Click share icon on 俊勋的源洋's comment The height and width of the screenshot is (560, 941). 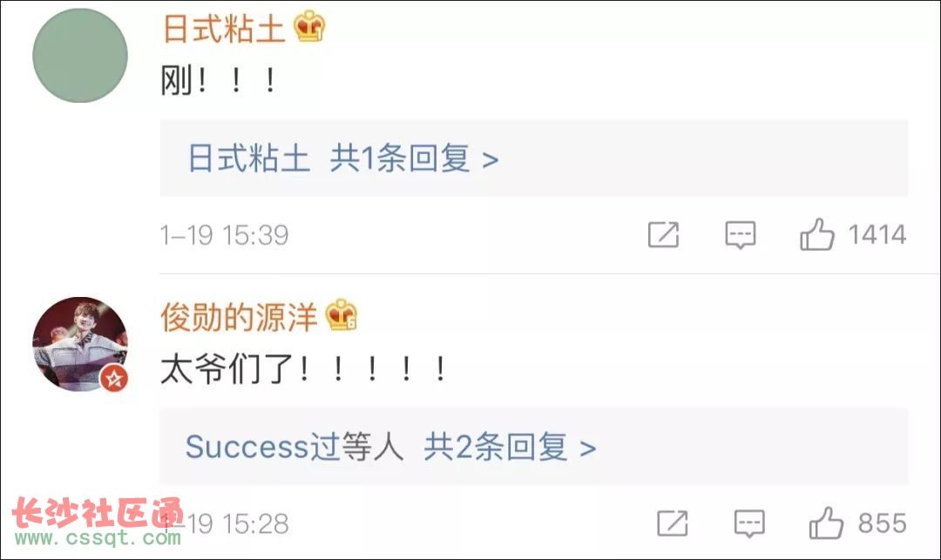click(672, 523)
